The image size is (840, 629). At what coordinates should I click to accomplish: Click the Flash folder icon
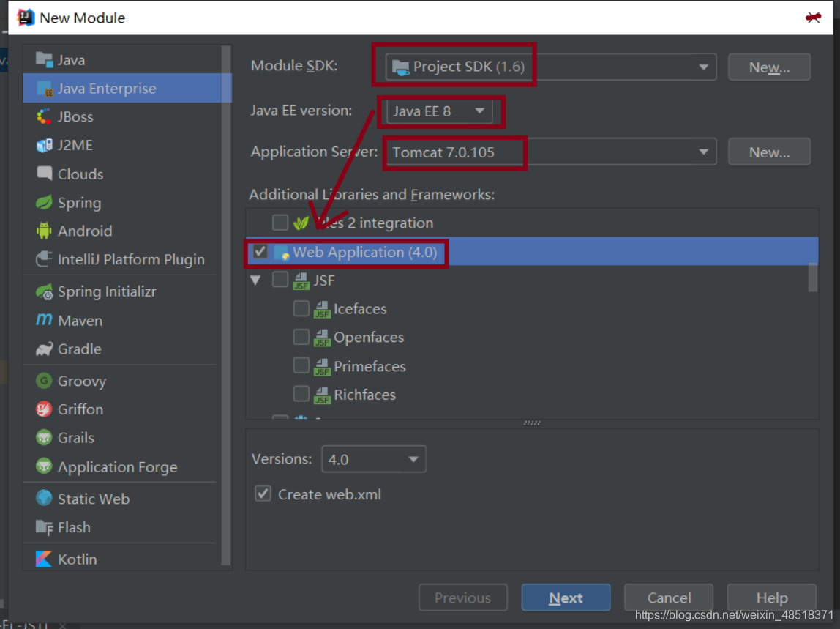(x=44, y=527)
